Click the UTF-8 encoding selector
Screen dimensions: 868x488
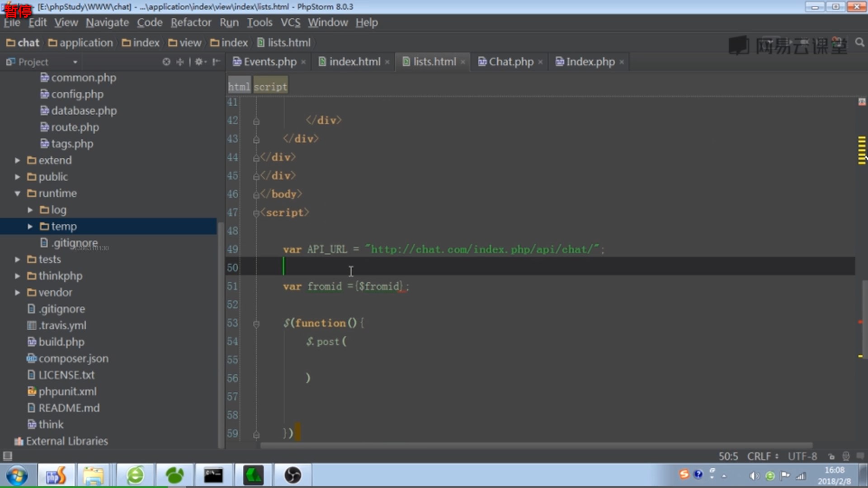click(802, 456)
